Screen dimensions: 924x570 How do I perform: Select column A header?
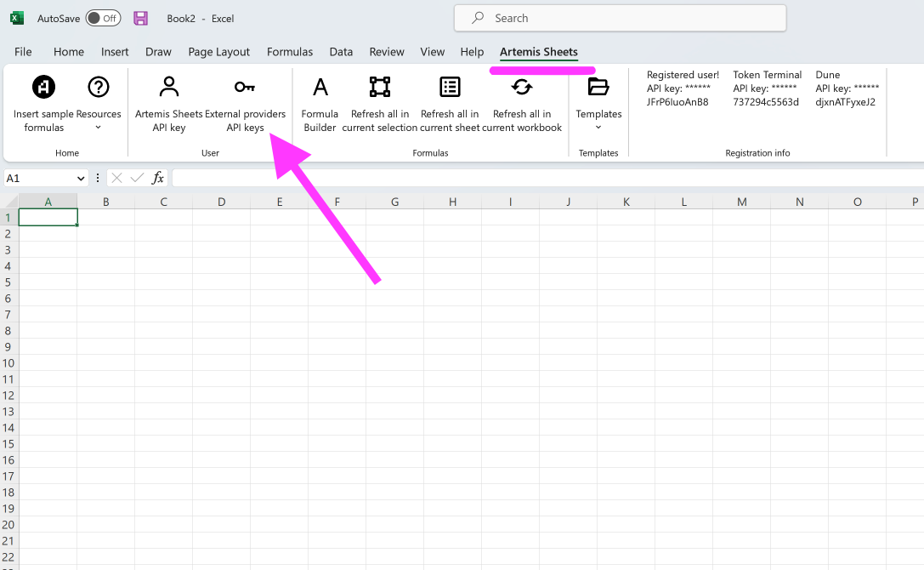click(x=48, y=202)
